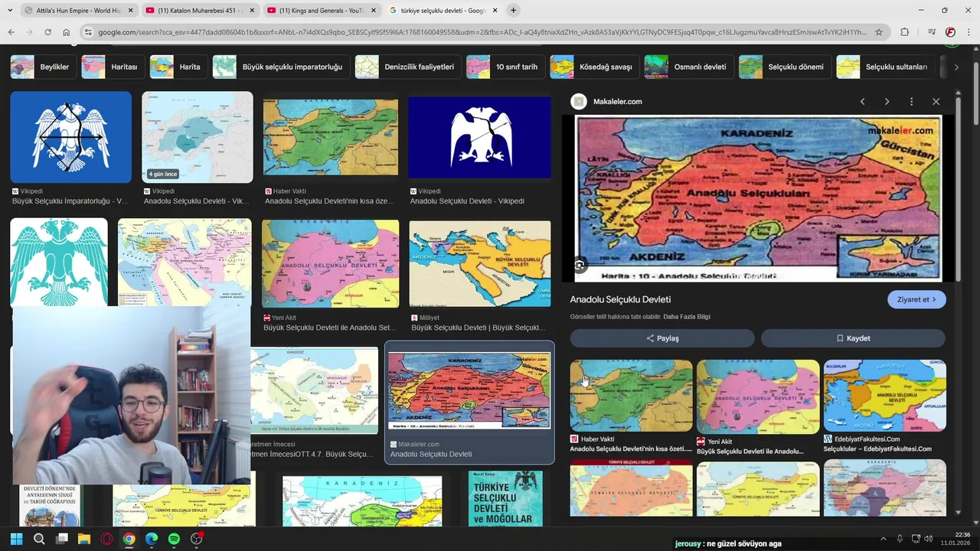The height and width of the screenshot is (551, 980).
Task: Go back to previous page in Chrome
Action: (x=11, y=32)
